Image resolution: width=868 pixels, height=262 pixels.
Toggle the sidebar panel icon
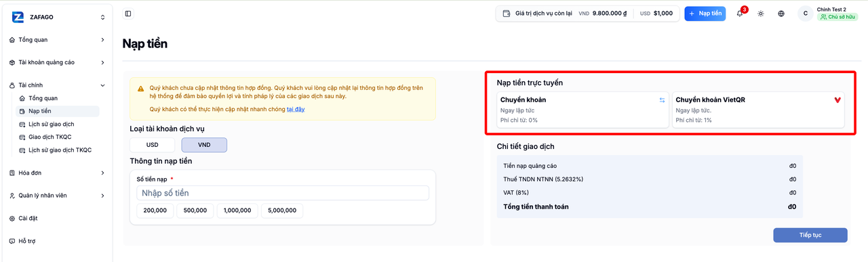click(x=129, y=14)
